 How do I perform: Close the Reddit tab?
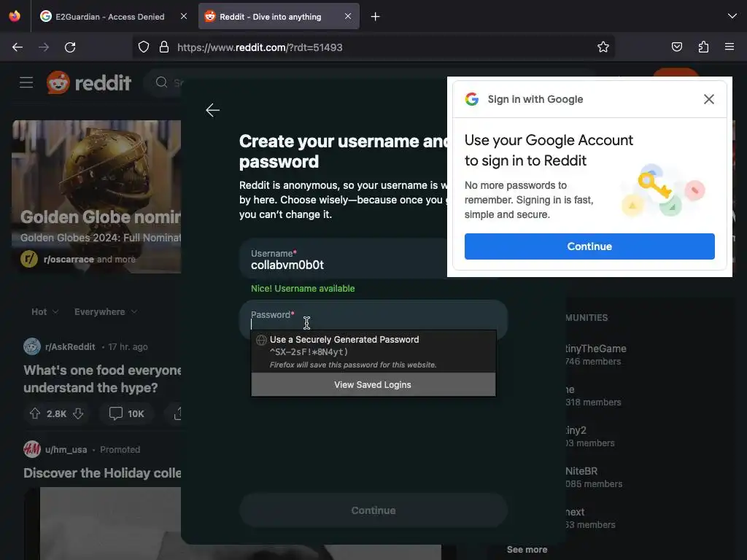pos(348,17)
